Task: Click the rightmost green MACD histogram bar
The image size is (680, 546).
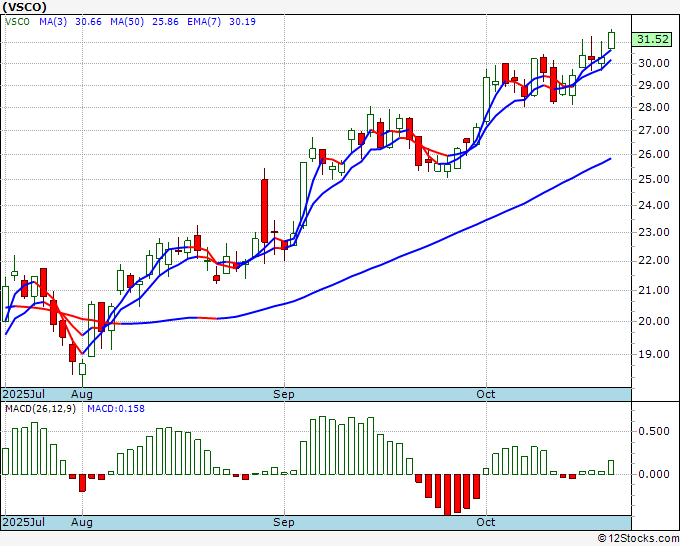Action: coord(611,468)
